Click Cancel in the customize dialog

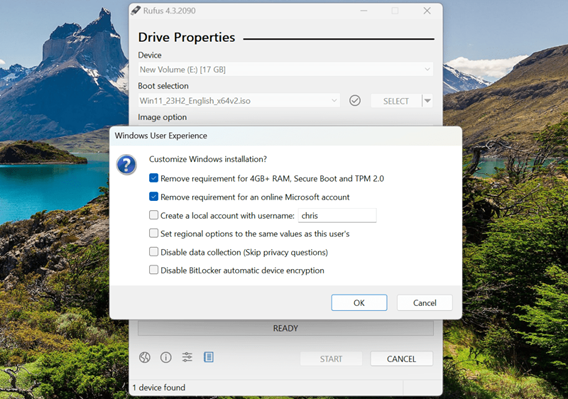click(x=425, y=303)
